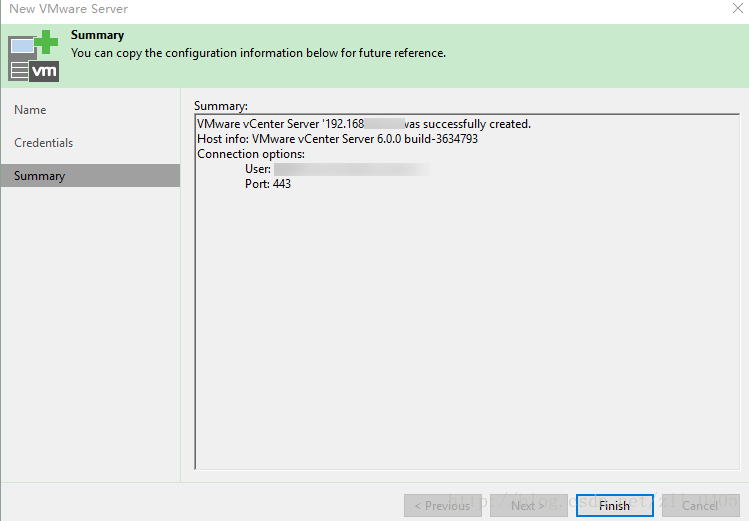Click the configuration information description text
This screenshot has width=749, height=521.
pos(258,53)
